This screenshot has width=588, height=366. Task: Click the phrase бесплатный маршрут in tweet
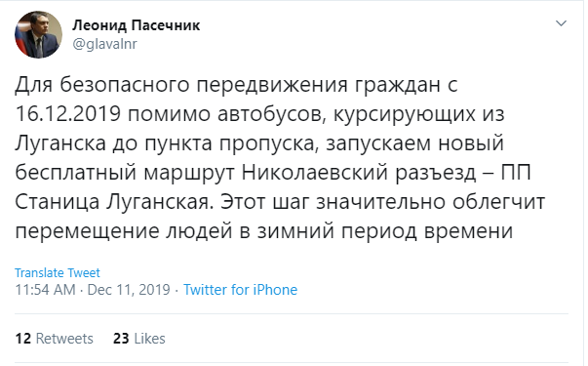point(125,173)
